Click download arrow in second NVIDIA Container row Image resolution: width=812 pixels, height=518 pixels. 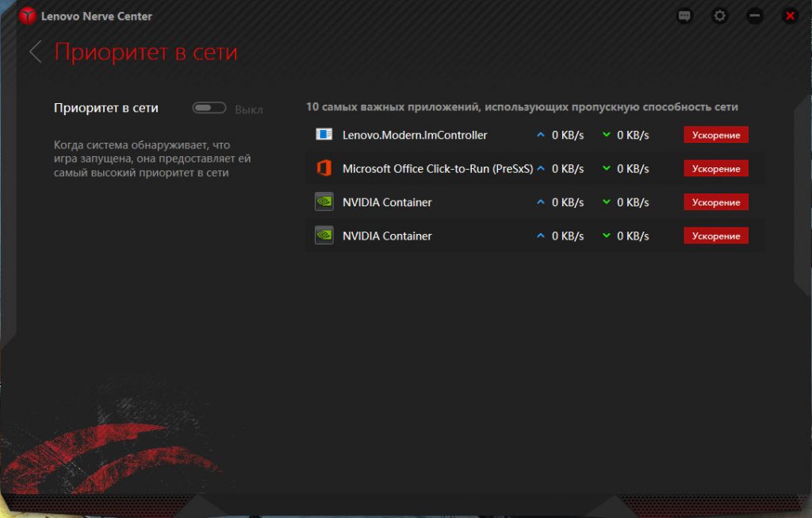[x=607, y=236]
